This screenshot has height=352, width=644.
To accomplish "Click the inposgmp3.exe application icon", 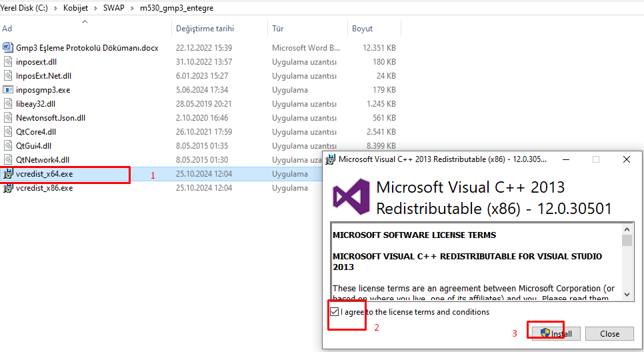I will click(x=8, y=89).
